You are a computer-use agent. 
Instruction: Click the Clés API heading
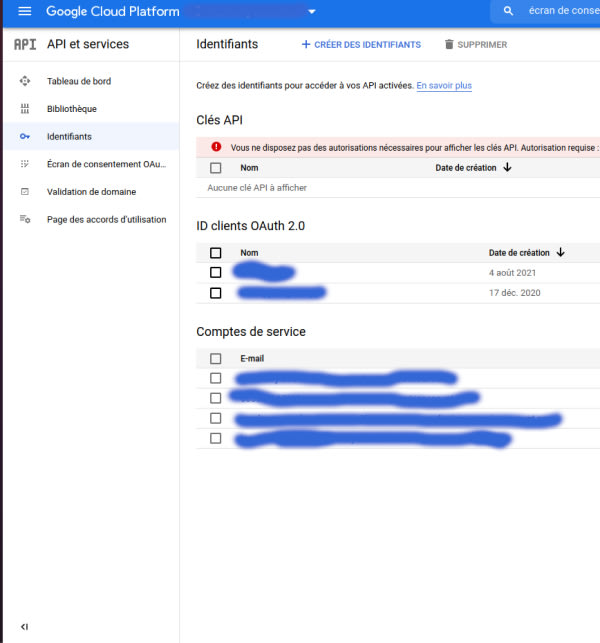(x=219, y=120)
